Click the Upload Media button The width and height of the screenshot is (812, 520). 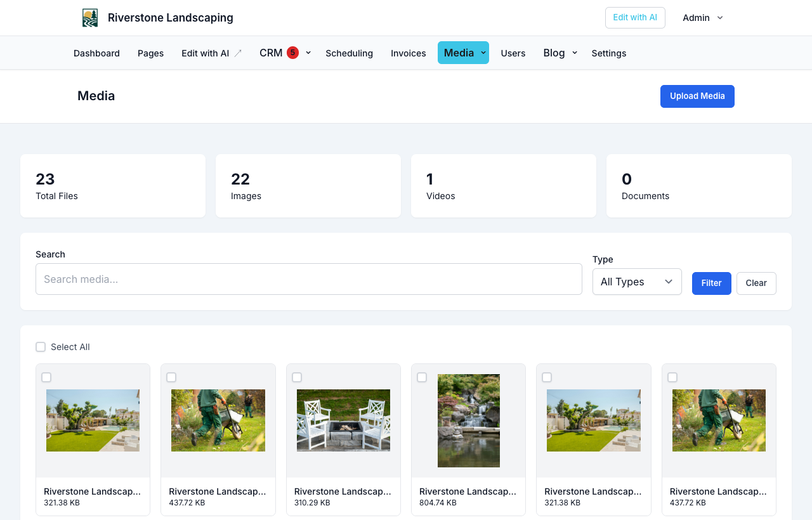(697, 96)
